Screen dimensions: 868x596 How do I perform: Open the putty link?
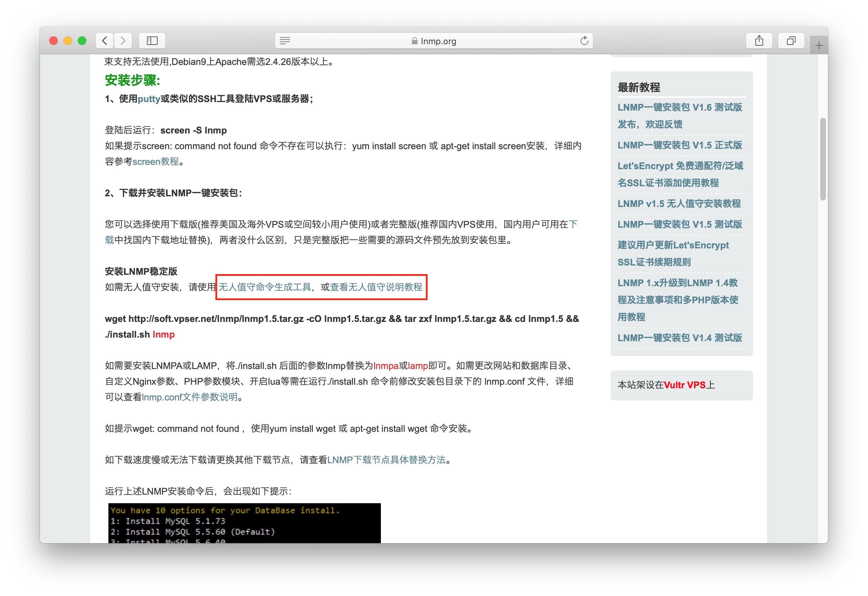point(149,99)
